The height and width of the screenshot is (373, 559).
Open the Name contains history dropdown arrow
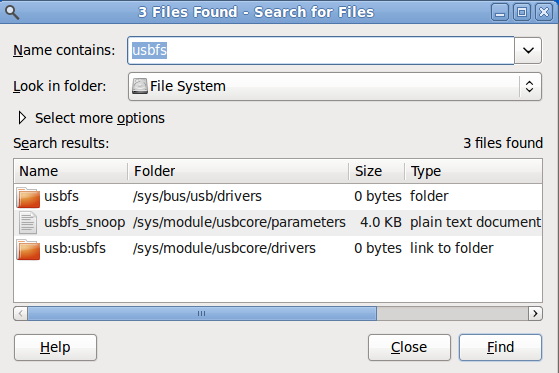click(x=528, y=50)
